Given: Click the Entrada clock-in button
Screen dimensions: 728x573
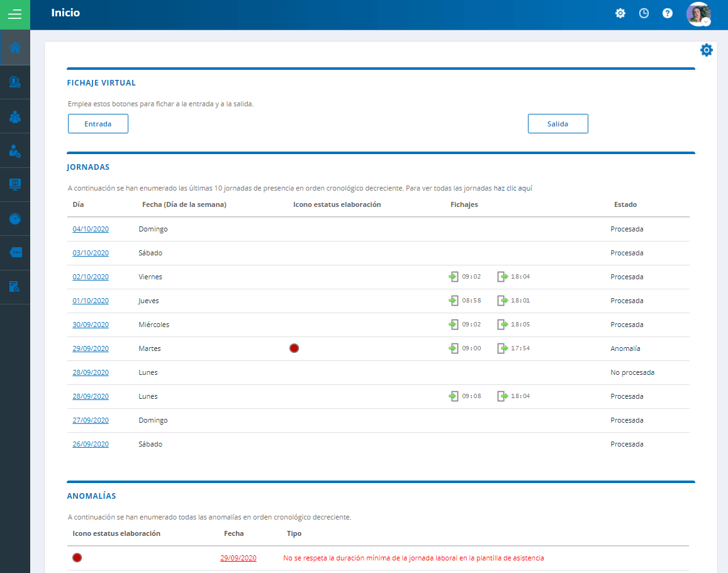Looking at the screenshot, I should tap(98, 124).
